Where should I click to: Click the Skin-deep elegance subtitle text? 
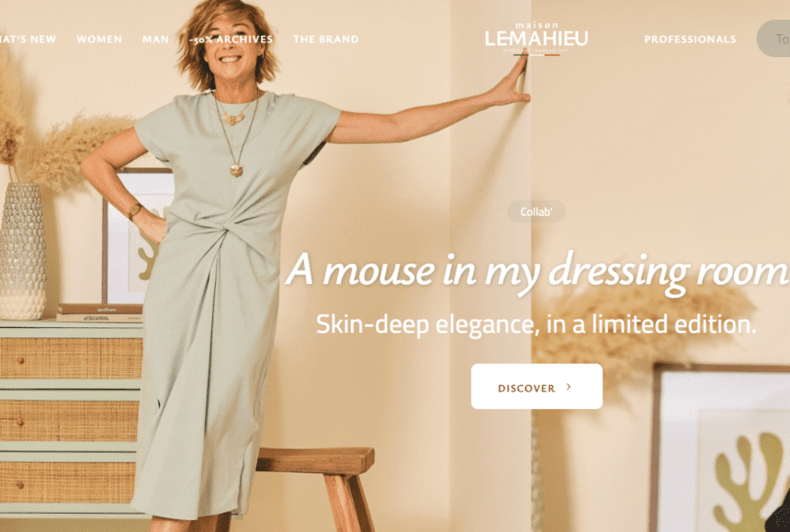point(536,324)
